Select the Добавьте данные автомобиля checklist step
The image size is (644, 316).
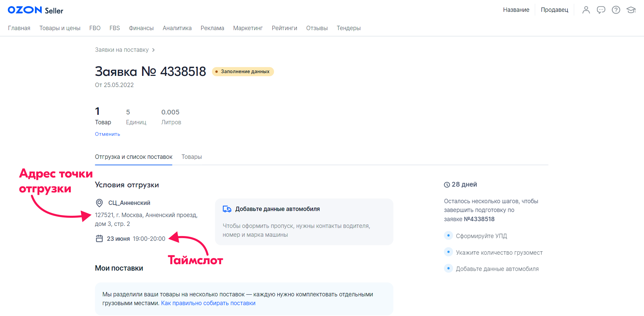click(x=497, y=269)
